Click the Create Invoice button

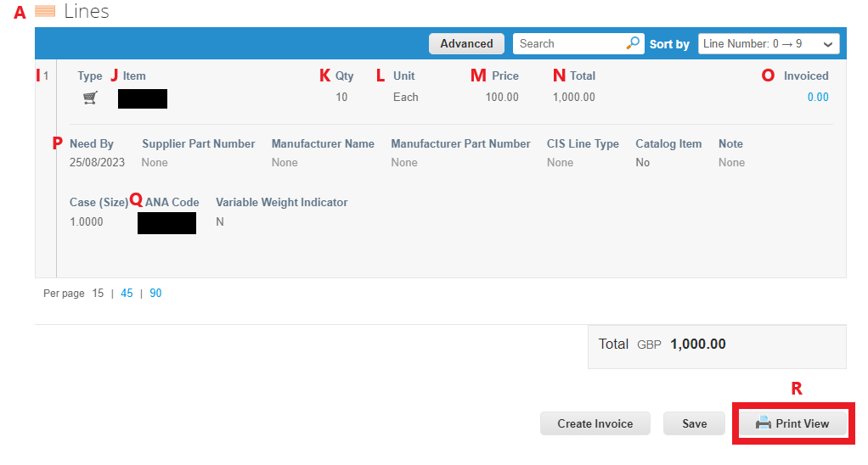coord(595,423)
